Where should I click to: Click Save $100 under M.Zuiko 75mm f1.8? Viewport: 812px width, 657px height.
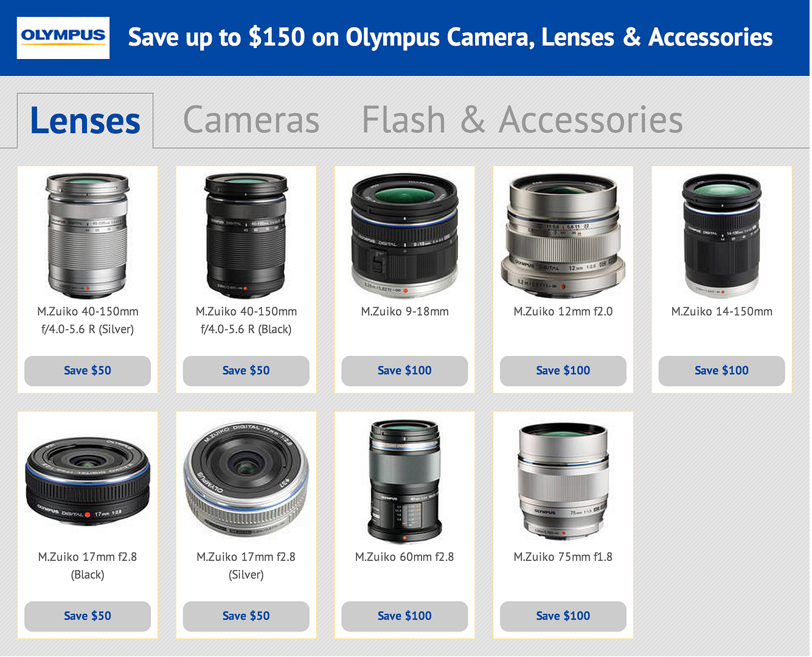point(563,616)
